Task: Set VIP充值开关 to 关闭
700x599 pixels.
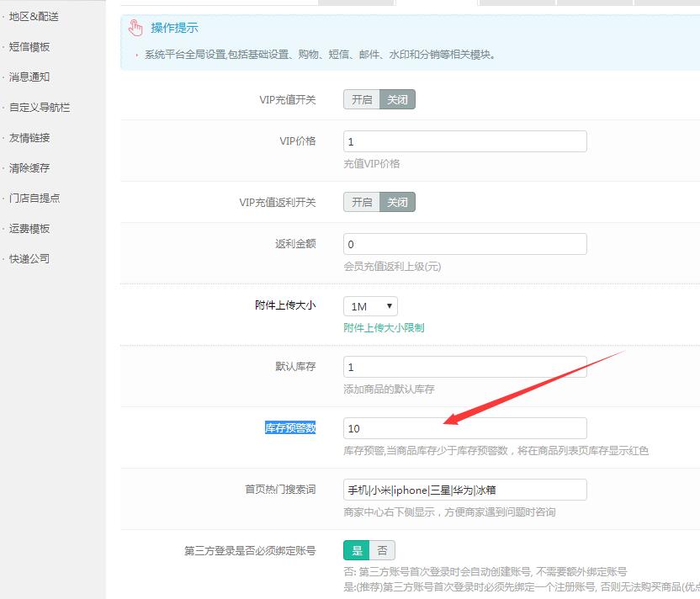Action: pos(397,99)
